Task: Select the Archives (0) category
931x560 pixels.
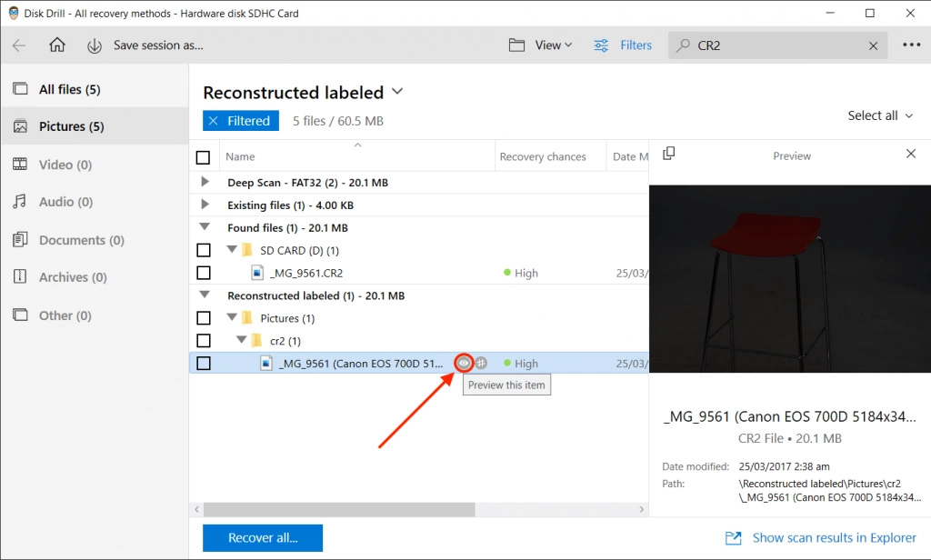Action: [x=95, y=277]
